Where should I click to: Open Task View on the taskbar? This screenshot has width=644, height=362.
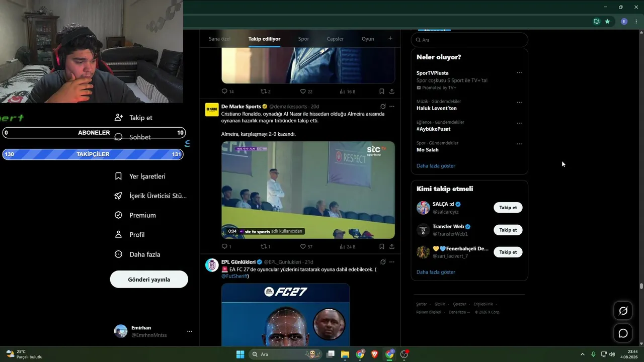(x=331, y=354)
